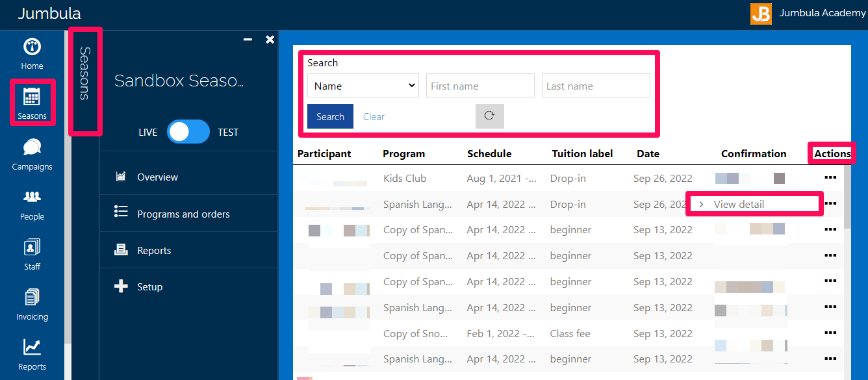Open actions for the first Copy of Span row

pyautogui.click(x=830, y=229)
